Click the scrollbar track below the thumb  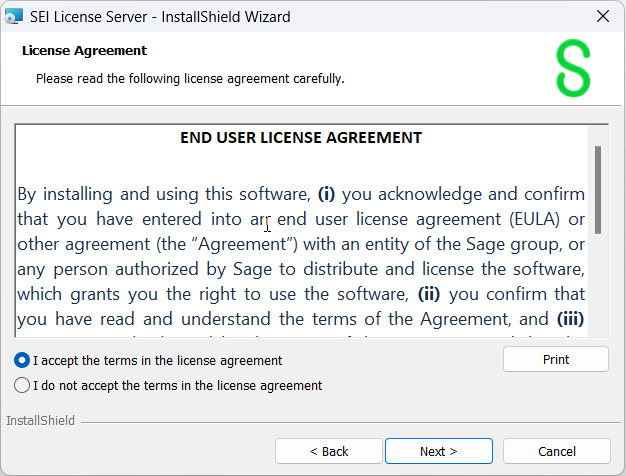click(598, 290)
